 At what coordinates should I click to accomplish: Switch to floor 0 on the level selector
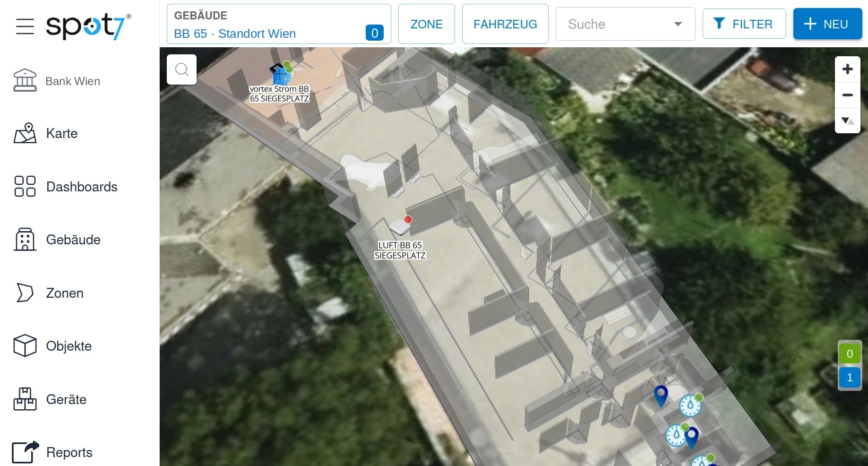[x=850, y=354]
